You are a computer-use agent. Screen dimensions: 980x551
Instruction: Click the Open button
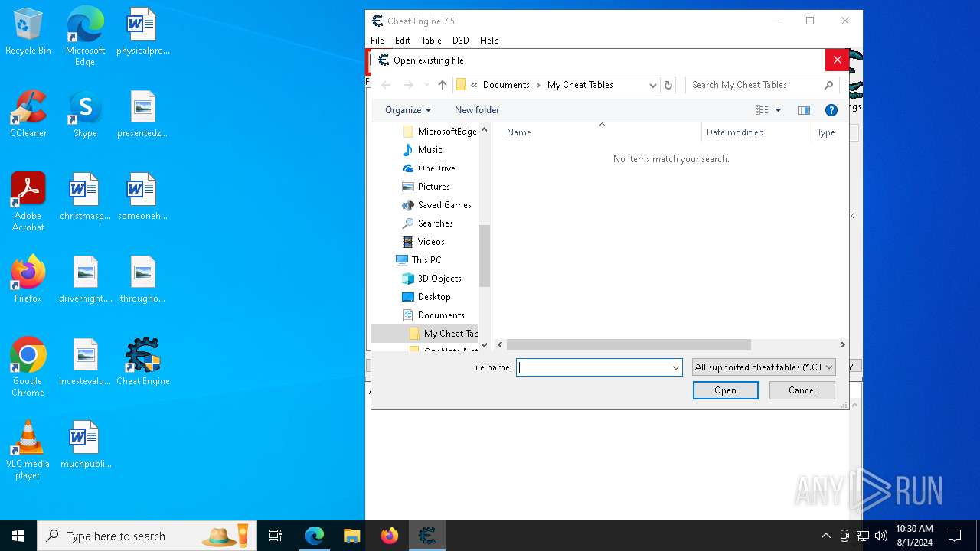(725, 390)
